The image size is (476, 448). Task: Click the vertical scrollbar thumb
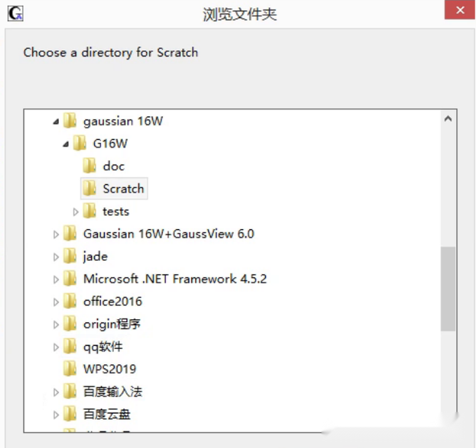click(448, 288)
